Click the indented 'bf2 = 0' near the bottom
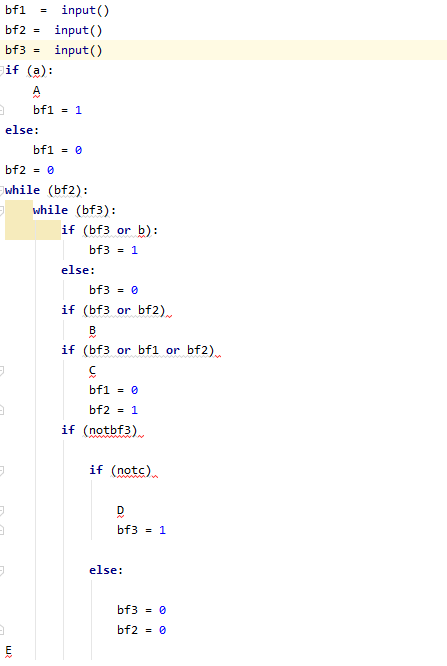 pyautogui.click(x=141, y=629)
